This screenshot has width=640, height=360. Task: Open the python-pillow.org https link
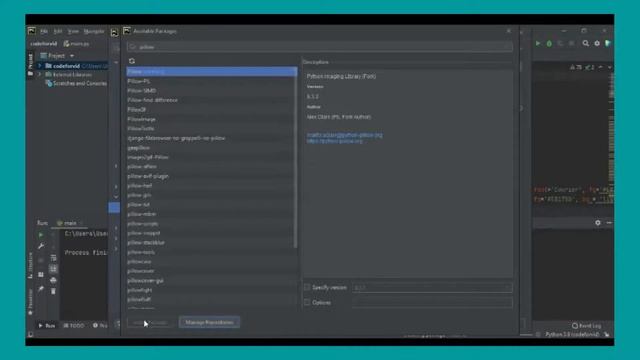335,141
